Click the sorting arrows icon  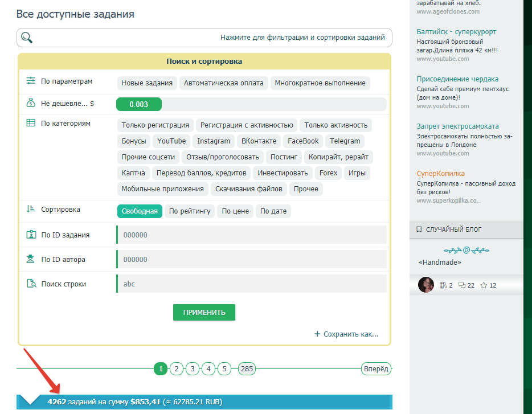(31, 209)
